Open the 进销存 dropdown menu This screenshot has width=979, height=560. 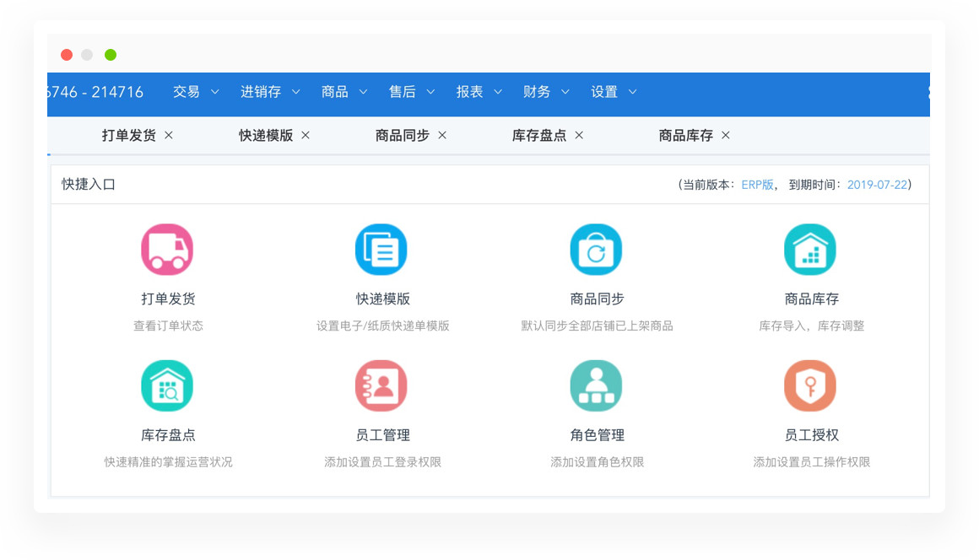270,92
